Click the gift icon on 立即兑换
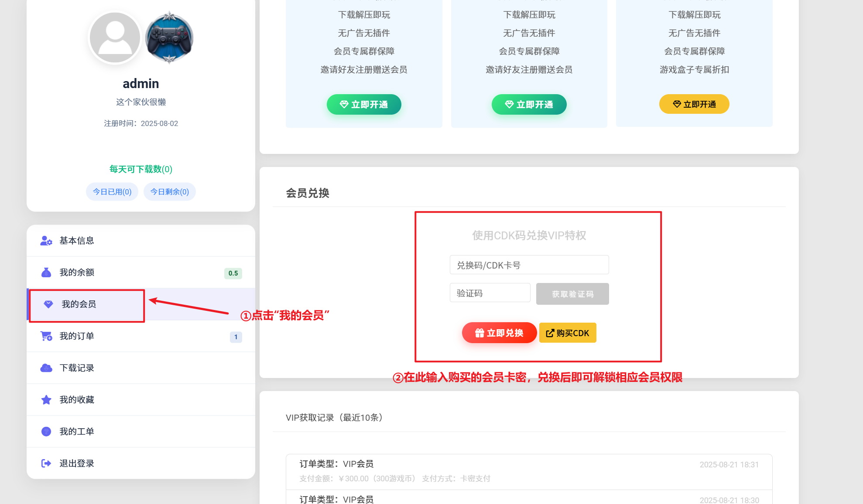Screen dimensions: 863x504 479,333
